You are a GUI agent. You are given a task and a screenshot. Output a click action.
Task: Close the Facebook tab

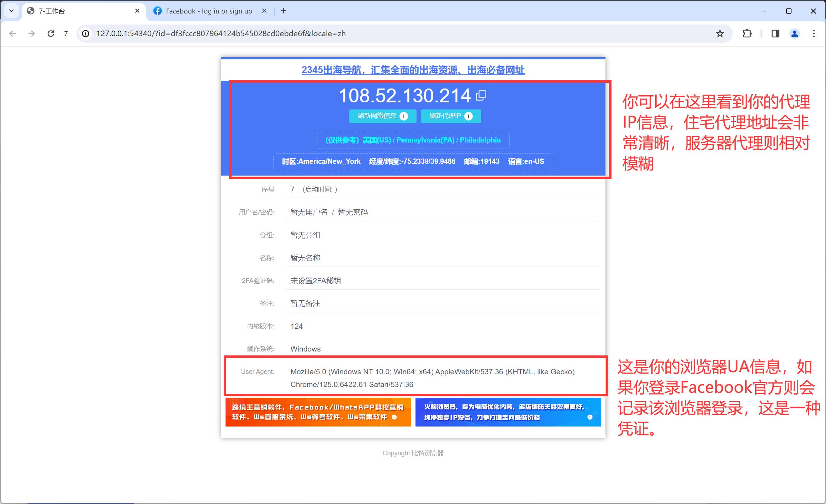click(264, 11)
